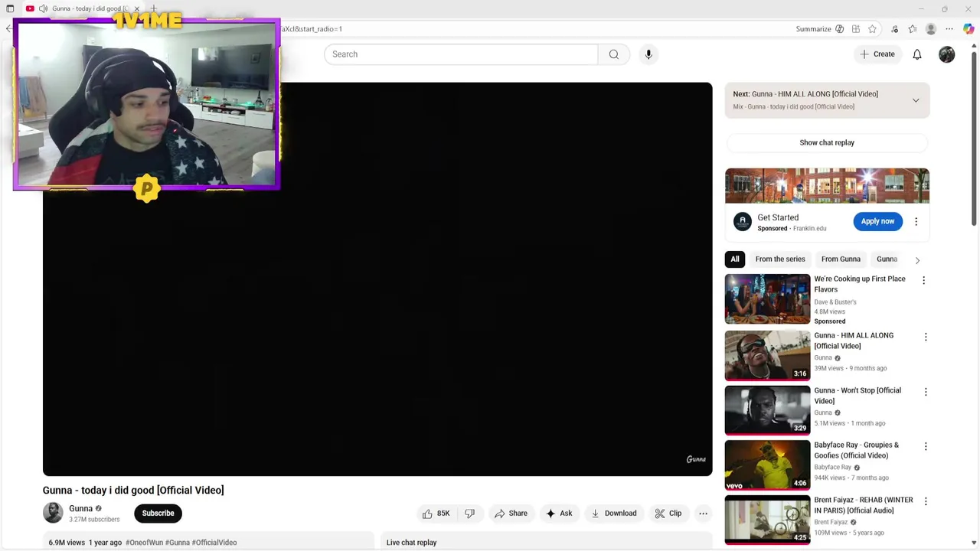Add page to favorites star
This screenshot has width=980, height=551.
tap(872, 29)
